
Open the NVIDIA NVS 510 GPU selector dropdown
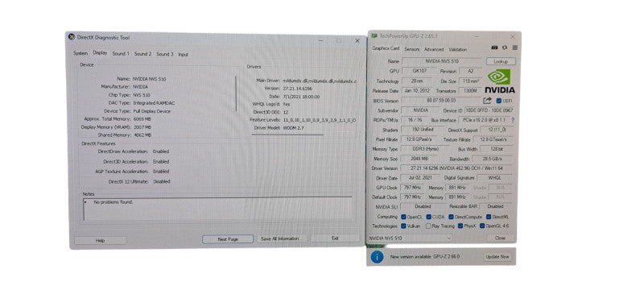pos(410,238)
